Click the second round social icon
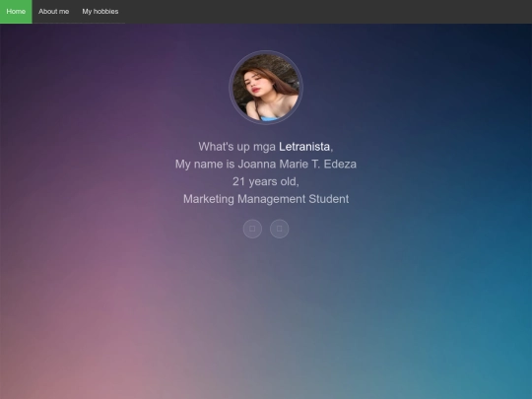Image resolution: width=532 pixels, height=399 pixels. (x=279, y=229)
